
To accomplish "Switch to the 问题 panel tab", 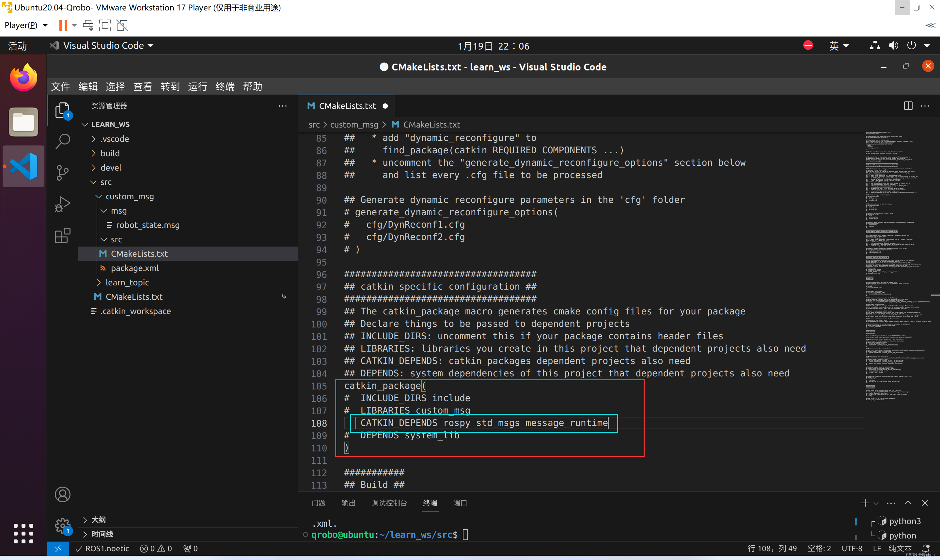I will 318,503.
